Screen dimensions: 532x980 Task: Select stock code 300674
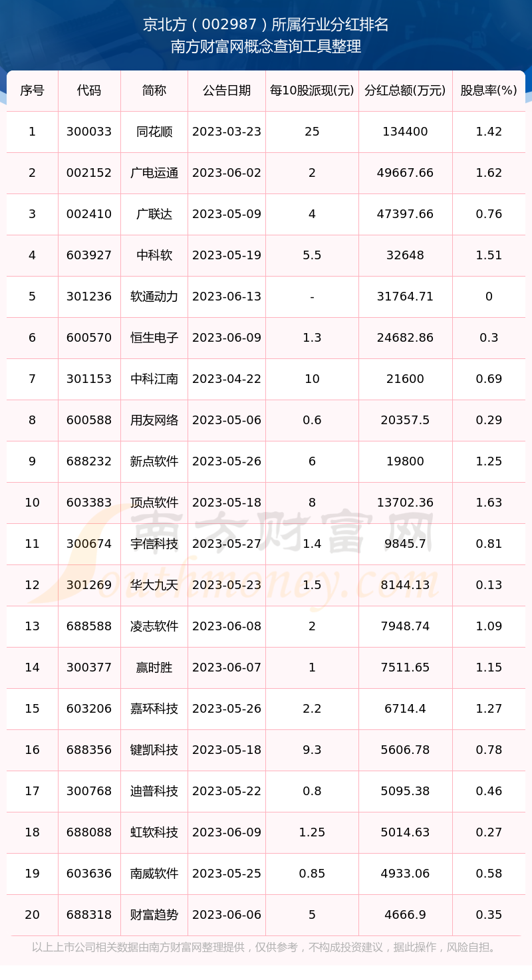coord(89,544)
